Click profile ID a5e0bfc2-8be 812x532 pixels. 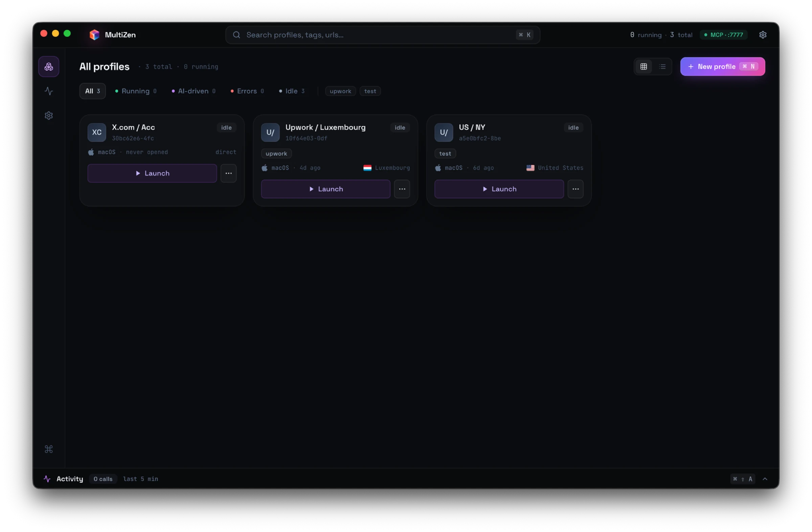coord(480,138)
